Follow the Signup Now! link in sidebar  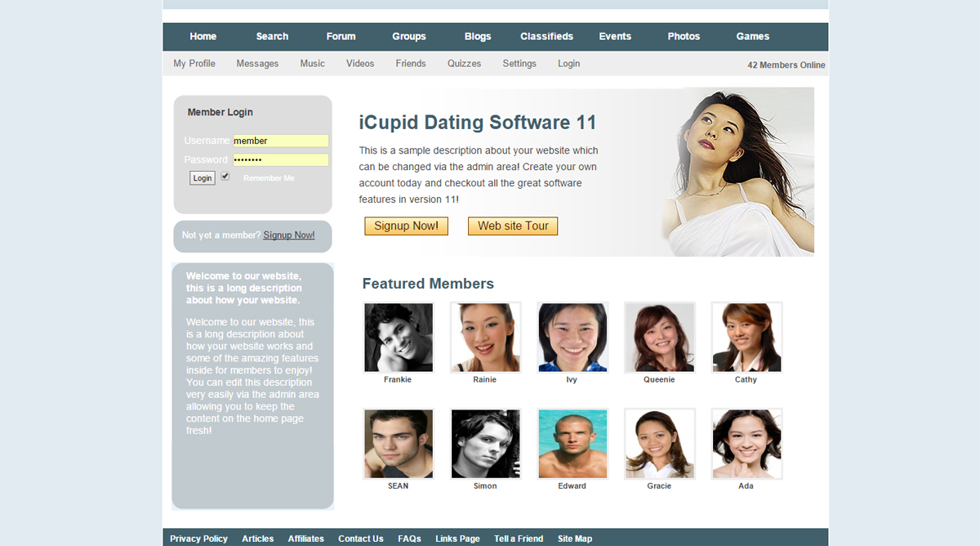pos(289,235)
